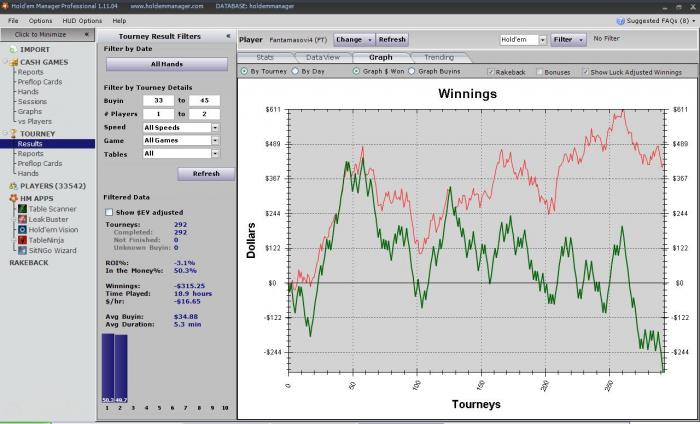This screenshot has width=700, height=424.
Task: Select the By Tourney radio button
Action: point(244,71)
